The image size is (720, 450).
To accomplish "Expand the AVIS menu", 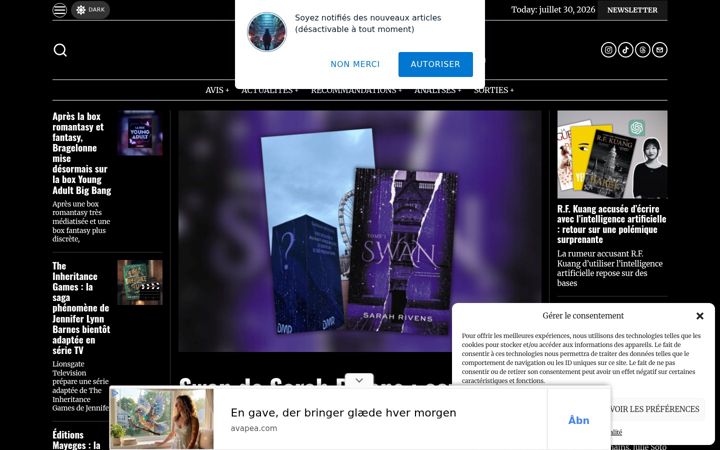I will pyautogui.click(x=217, y=90).
